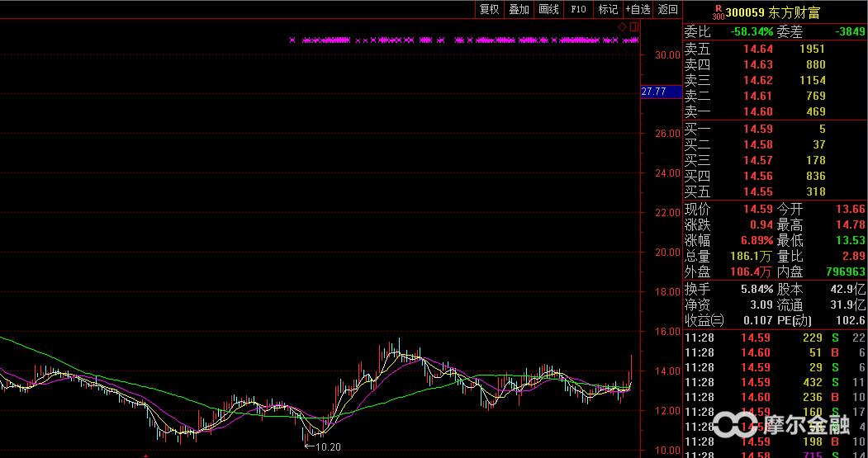The height and width of the screenshot is (458, 868).
Task: Select the 11:28 trade with volume 229
Action: (775, 338)
